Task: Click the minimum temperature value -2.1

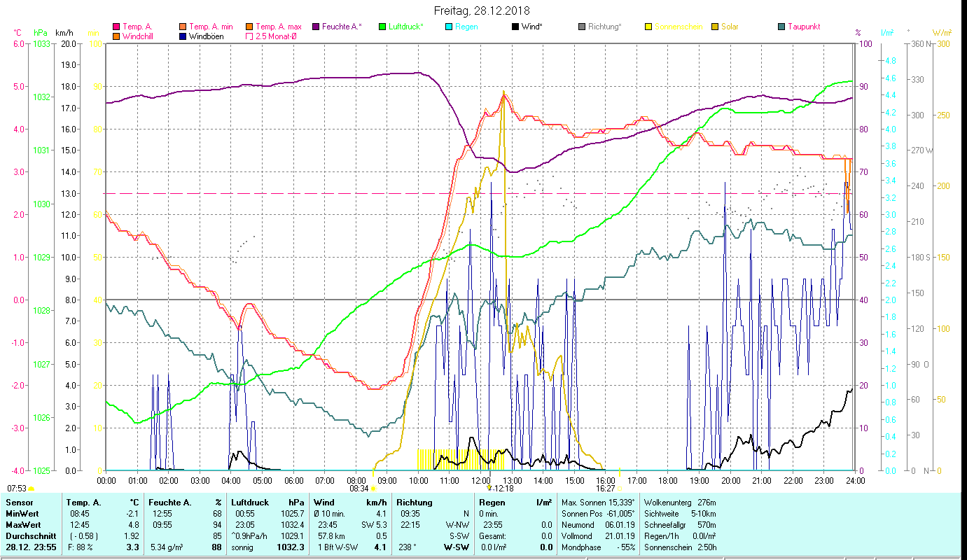Action: 132,514
